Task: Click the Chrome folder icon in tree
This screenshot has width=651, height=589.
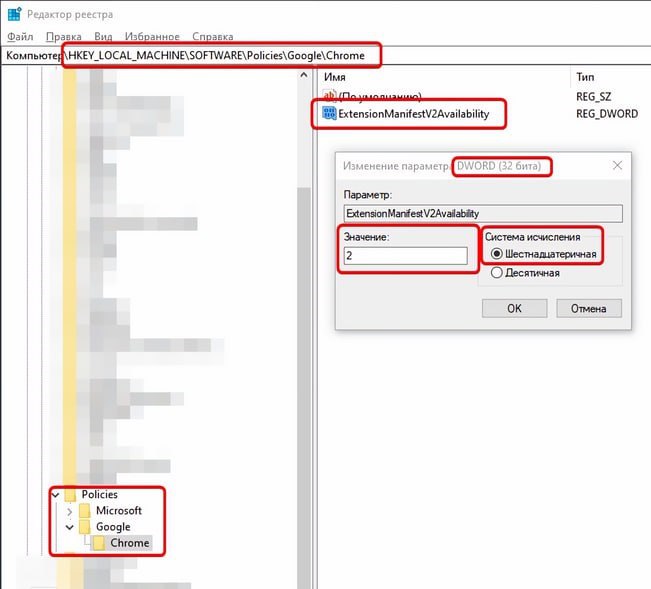Action: 99,543
